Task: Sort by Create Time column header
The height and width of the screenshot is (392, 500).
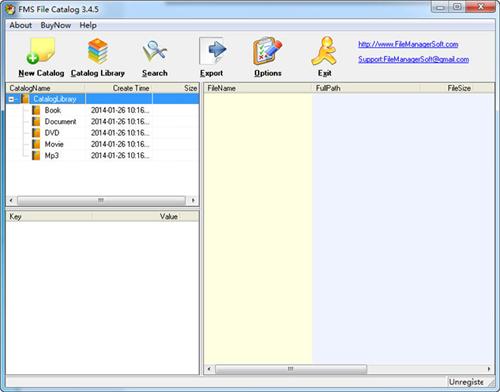Action: click(x=119, y=88)
